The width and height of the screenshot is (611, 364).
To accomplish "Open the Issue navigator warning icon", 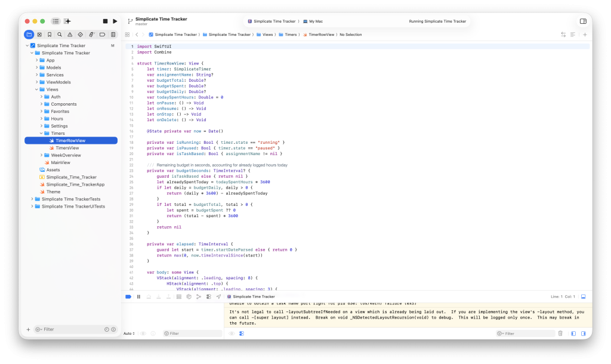I will pos(70,34).
